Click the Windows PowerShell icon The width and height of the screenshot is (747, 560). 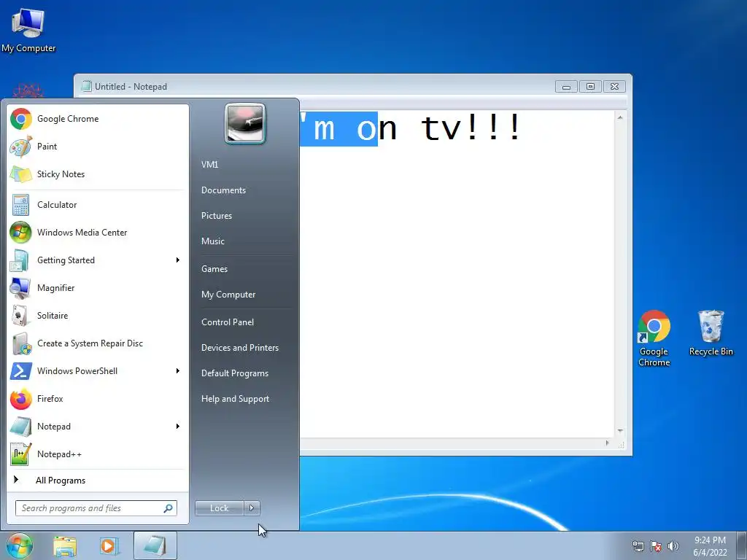point(20,371)
